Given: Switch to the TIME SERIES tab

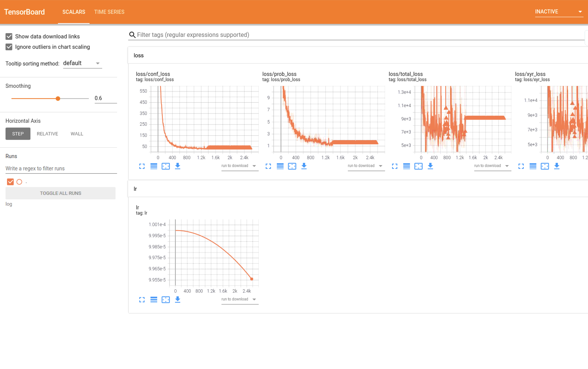Looking at the screenshot, I should 109,12.
